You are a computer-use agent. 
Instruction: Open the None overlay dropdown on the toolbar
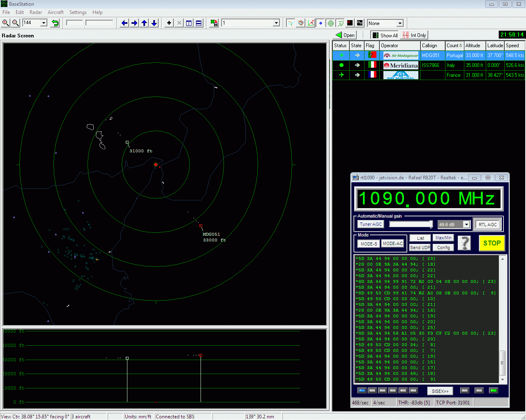click(400, 23)
